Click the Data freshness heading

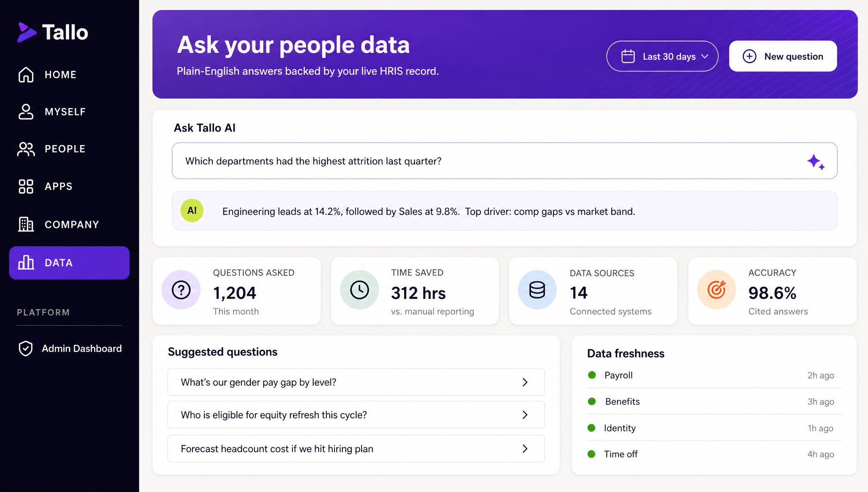tap(626, 353)
